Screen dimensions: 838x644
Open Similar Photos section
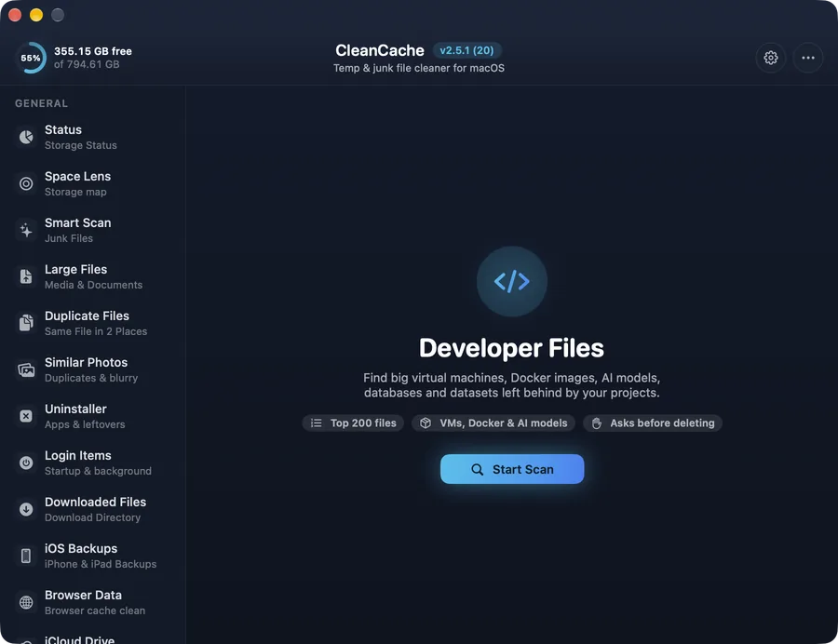click(92, 369)
